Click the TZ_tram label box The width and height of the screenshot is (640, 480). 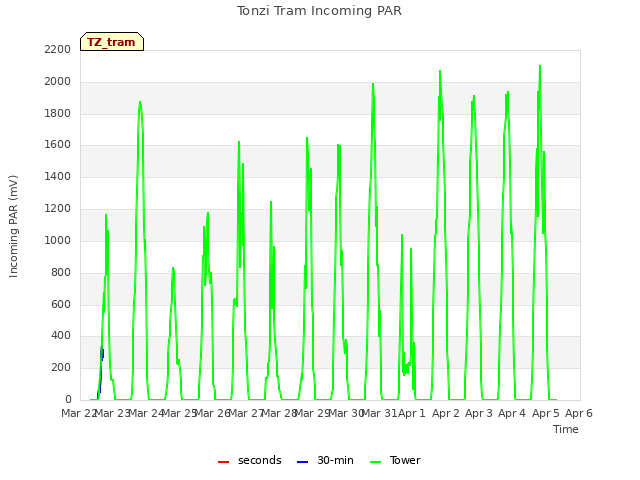click(112, 42)
